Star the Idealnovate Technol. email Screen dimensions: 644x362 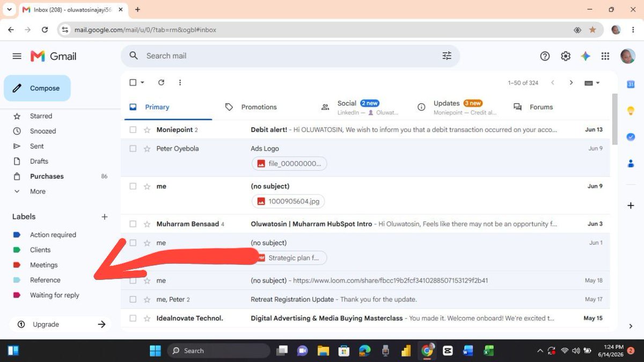click(147, 318)
